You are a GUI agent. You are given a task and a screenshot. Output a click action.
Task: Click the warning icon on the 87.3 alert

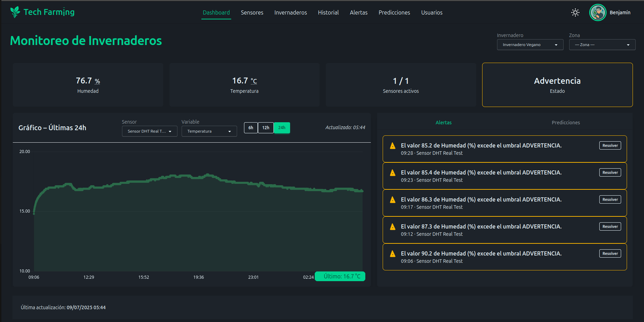point(392,227)
